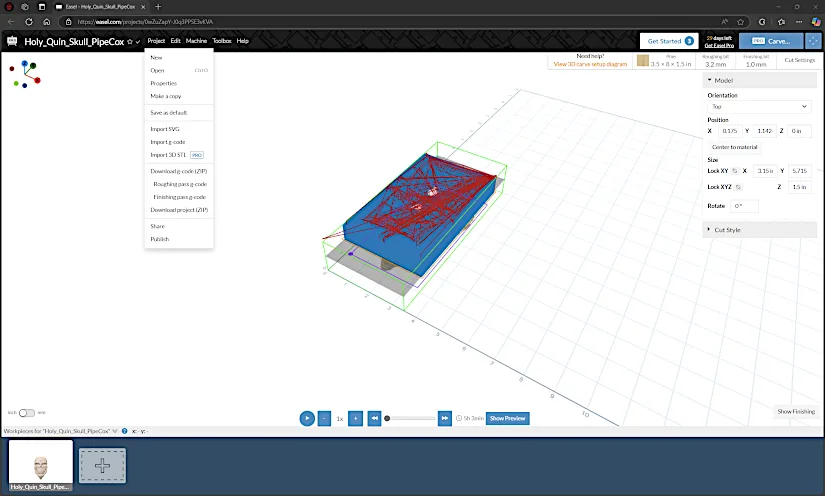Fast-forward simulation to end
This screenshot has height=496, width=825.
[445, 418]
